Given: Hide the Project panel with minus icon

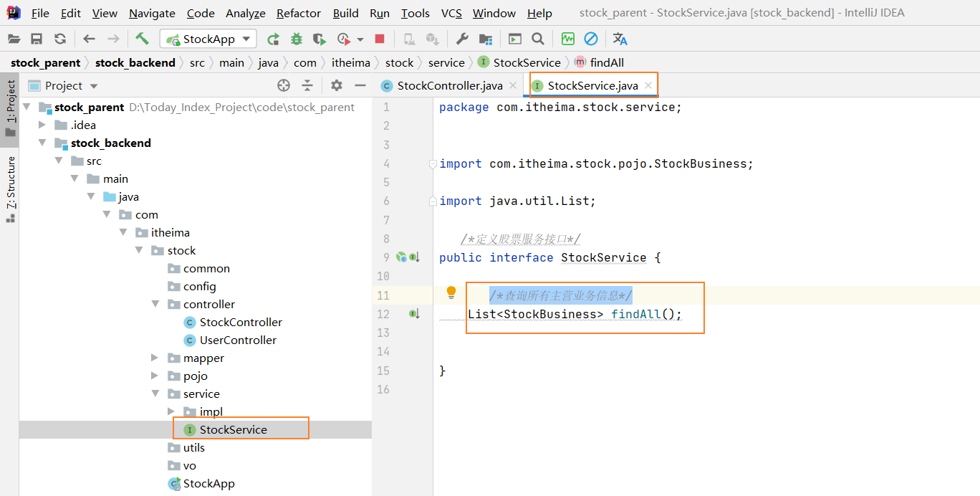Looking at the screenshot, I should (360, 86).
